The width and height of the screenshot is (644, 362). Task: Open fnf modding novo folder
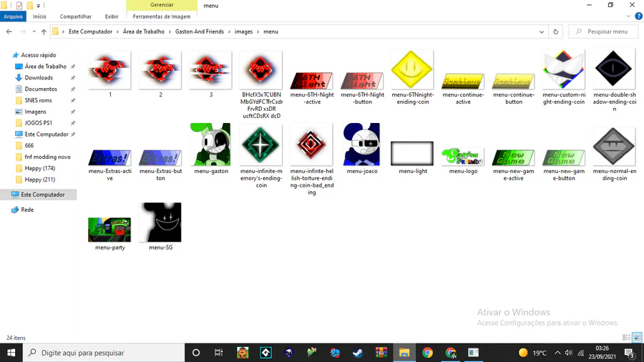(x=47, y=157)
